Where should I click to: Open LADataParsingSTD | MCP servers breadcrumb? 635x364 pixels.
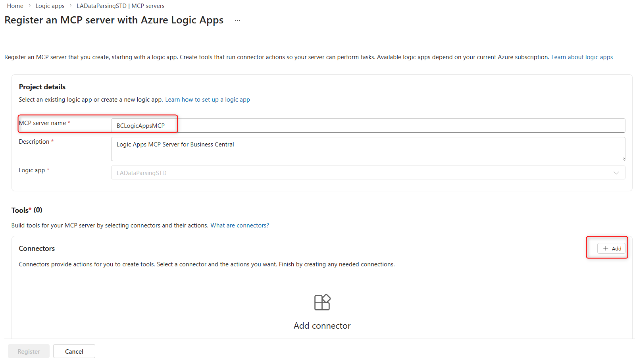[120, 6]
